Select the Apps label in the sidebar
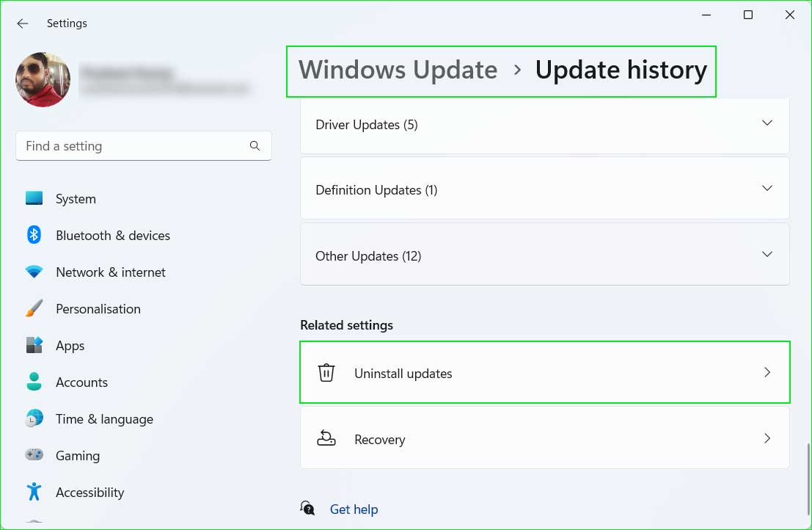Image resolution: width=812 pixels, height=530 pixels. [x=70, y=346]
